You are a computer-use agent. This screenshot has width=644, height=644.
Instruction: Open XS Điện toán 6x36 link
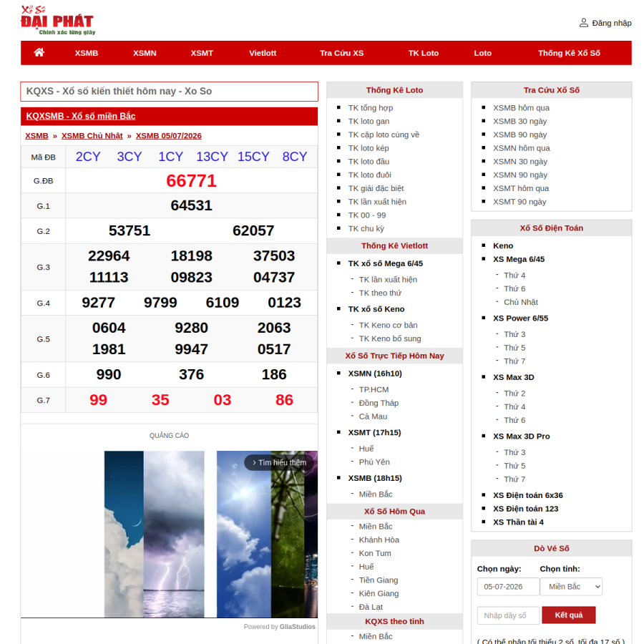pyautogui.click(x=528, y=496)
